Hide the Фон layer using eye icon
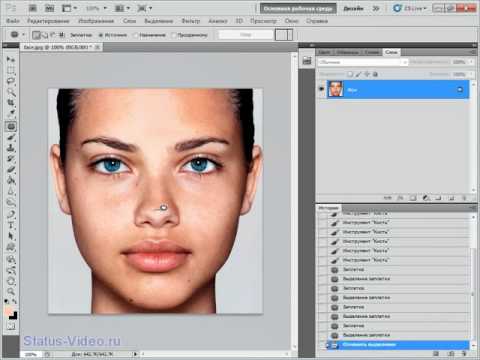The width and height of the screenshot is (480, 360). coord(322,89)
